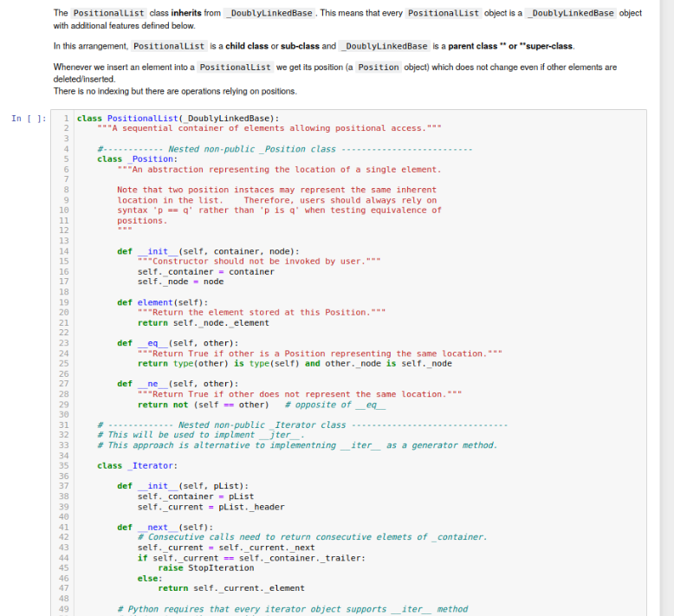Image resolution: width=674 pixels, height=616 pixels.
Task: Click the bold phrase 'child class' in the markdown
Action: tap(247, 46)
